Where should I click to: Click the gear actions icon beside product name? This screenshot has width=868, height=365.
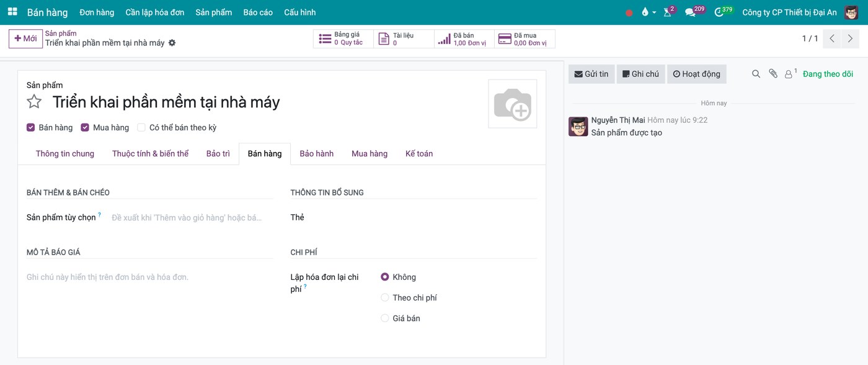pyautogui.click(x=172, y=43)
